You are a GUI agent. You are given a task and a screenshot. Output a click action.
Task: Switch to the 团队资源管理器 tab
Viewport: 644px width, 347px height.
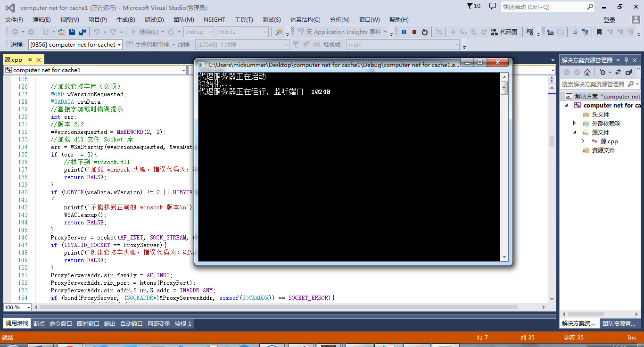coord(619,324)
